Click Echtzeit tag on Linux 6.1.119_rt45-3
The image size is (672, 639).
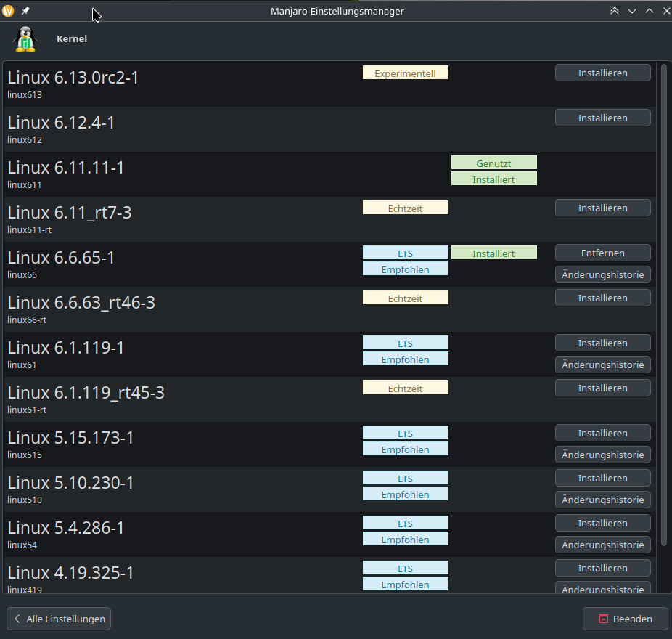406,388
